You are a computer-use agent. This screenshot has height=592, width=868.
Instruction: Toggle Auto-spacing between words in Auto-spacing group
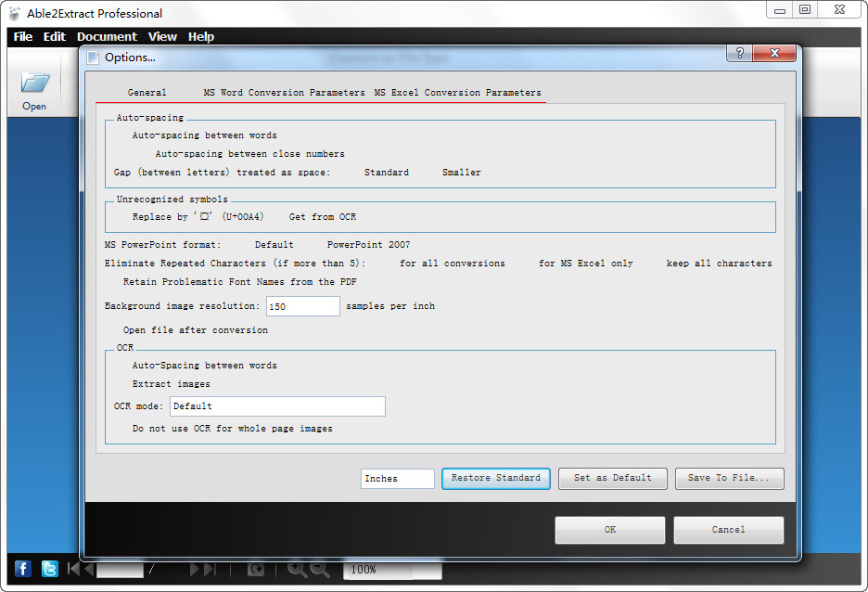204,135
